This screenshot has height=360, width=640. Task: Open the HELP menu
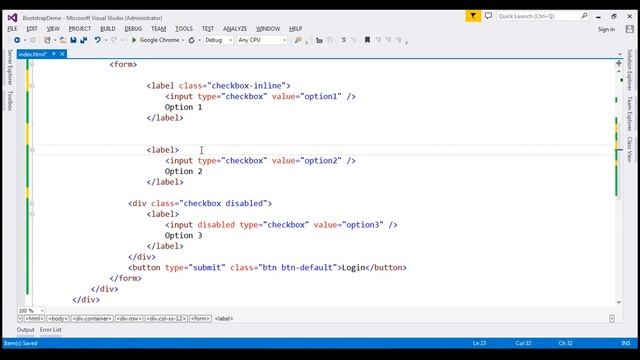click(x=296, y=29)
